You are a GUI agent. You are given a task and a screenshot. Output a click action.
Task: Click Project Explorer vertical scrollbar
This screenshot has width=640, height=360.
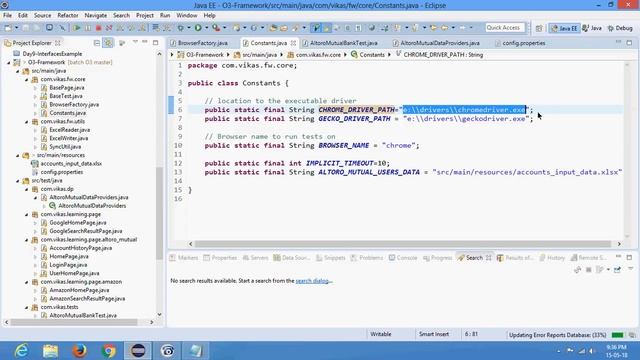[x=159, y=212]
